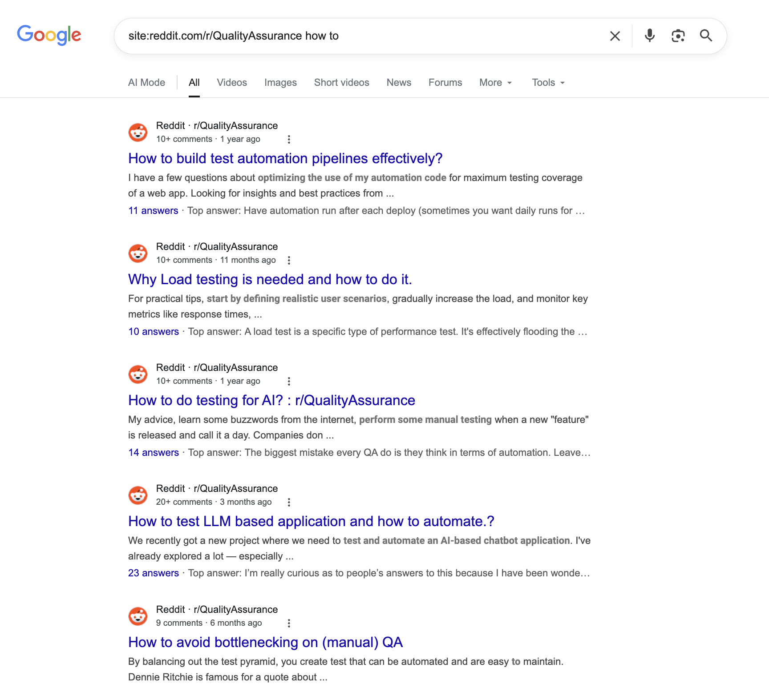Open the "23 answers" link
Screen dimensions: 769x700
(154, 573)
